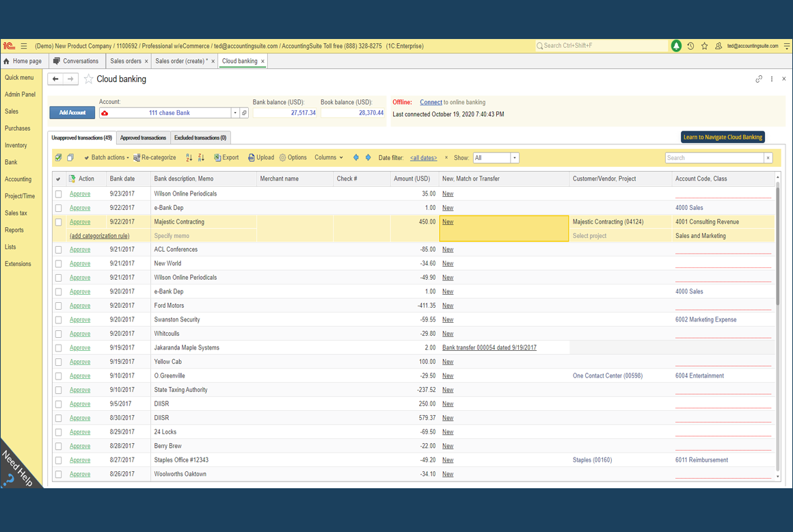Focus the transactions Search field

[x=714, y=158]
